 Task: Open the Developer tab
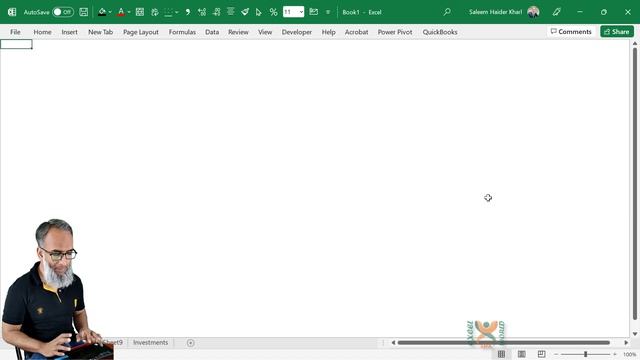(x=297, y=32)
